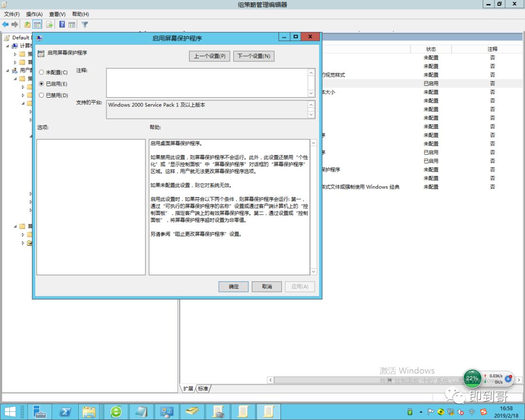The image size is (525, 420).
Task: Toggle the show/hide console tree icon
Action: tap(37, 24)
